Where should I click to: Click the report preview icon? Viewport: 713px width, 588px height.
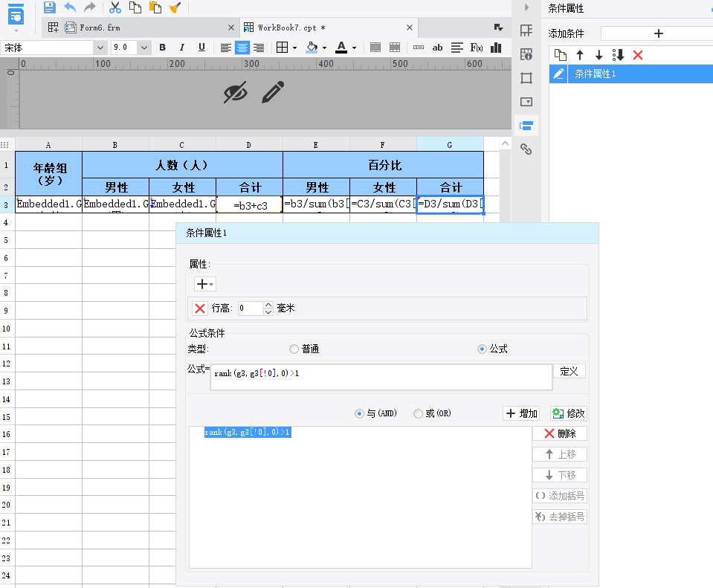click(16, 15)
